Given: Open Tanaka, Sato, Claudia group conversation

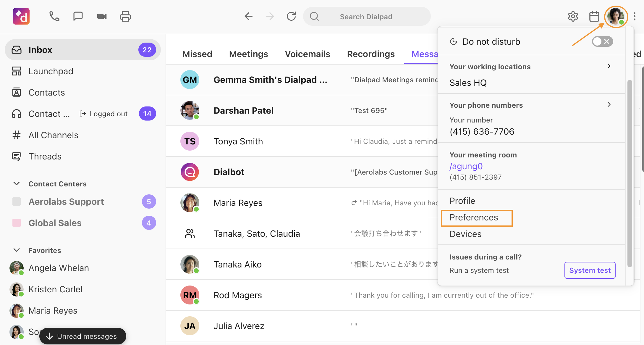Looking at the screenshot, I should (x=302, y=233).
